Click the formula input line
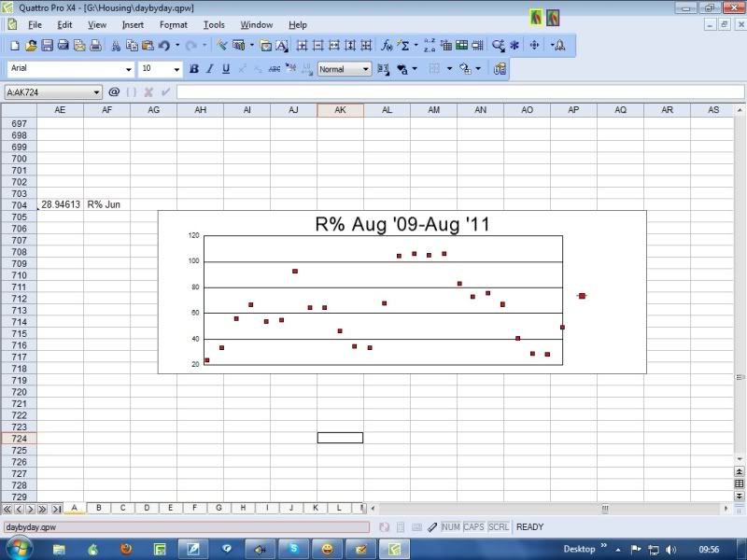 click(459, 91)
